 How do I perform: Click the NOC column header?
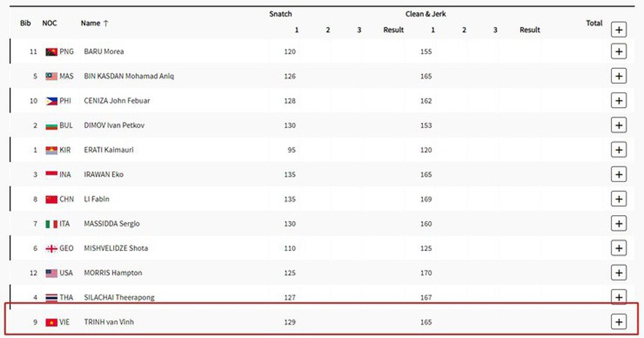click(49, 23)
